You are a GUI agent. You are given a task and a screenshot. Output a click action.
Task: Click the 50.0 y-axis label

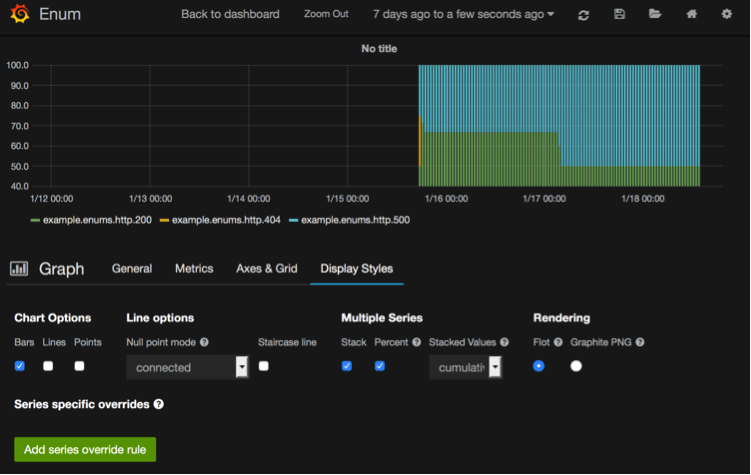[x=20, y=167]
